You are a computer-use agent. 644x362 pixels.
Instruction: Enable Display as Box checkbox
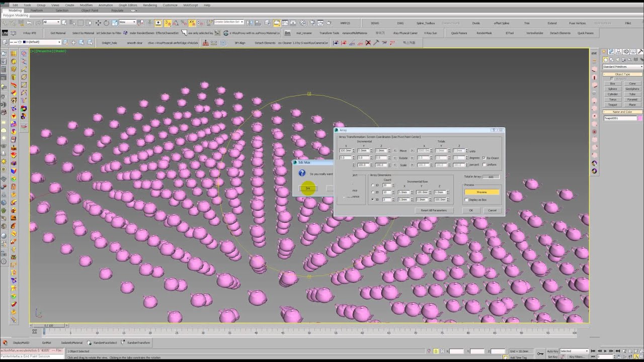(x=466, y=200)
